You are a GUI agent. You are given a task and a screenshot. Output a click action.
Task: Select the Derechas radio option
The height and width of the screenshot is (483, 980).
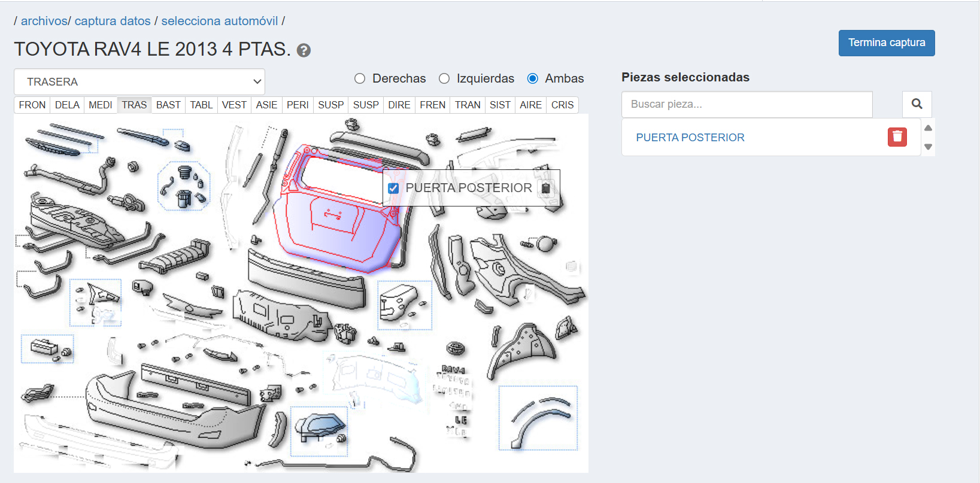[360, 78]
